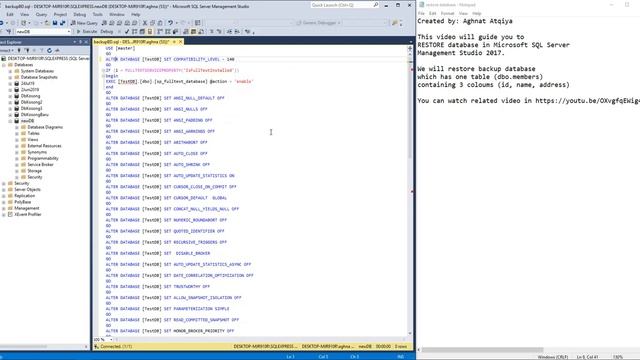Select the DbKosong2 database
640x360 pixels.
pos(31,102)
